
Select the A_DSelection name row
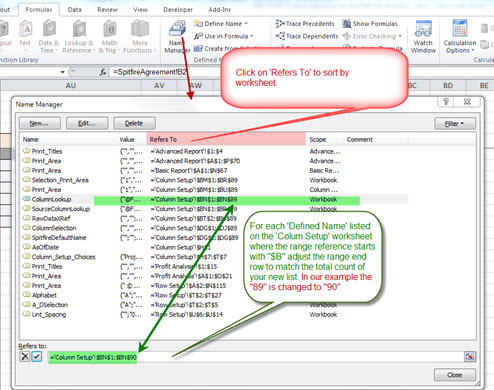(213, 305)
